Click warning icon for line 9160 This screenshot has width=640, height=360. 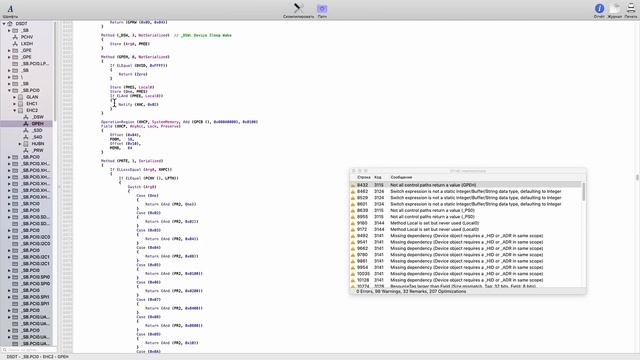(353, 223)
